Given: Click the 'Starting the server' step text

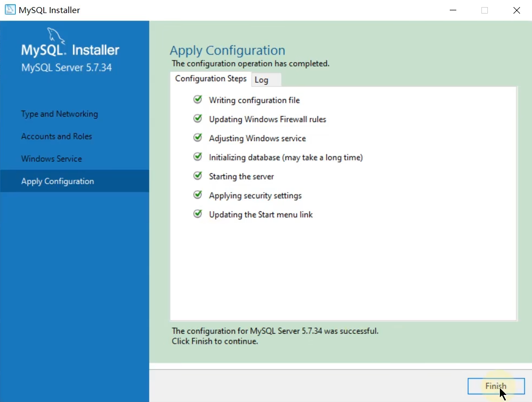Looking at the screenshot, I should click(x=242, y=176).
